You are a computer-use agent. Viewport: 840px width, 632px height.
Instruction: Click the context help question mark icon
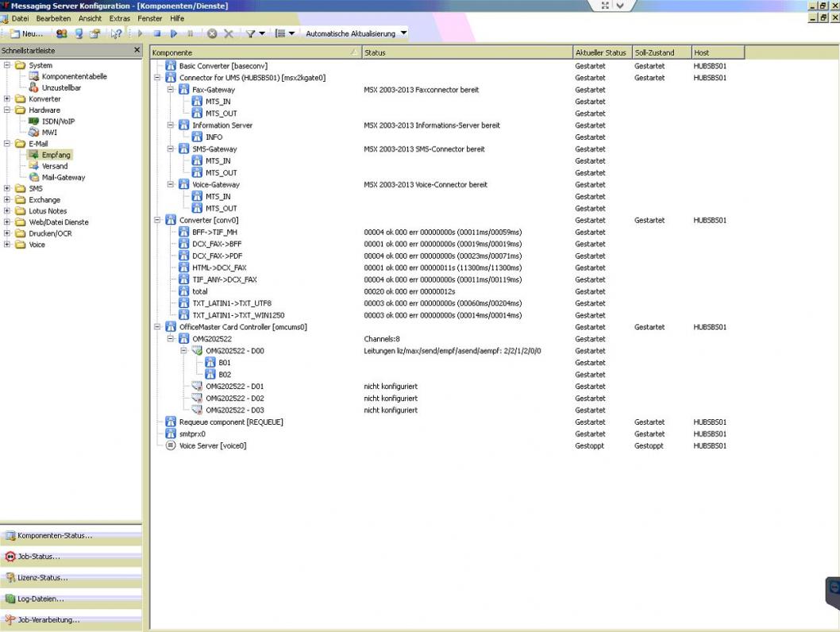click(x=115, y=34)
